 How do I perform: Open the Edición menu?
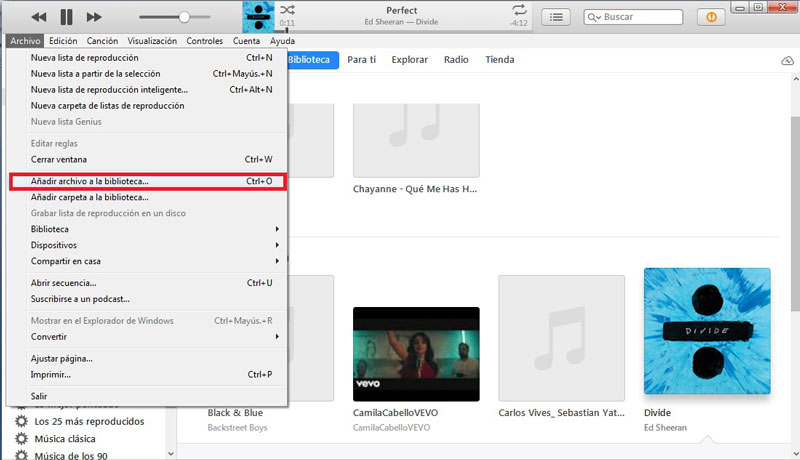point(63,41)
